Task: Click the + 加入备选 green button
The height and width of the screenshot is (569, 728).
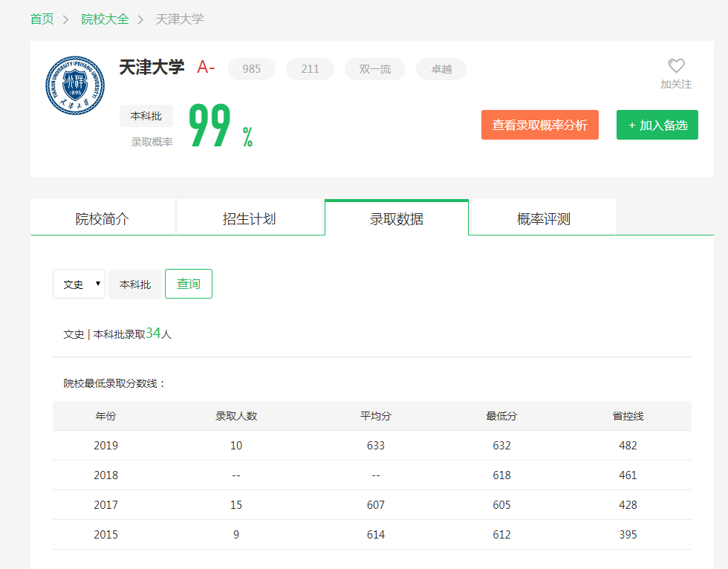Action: click(x=657, y=125)
